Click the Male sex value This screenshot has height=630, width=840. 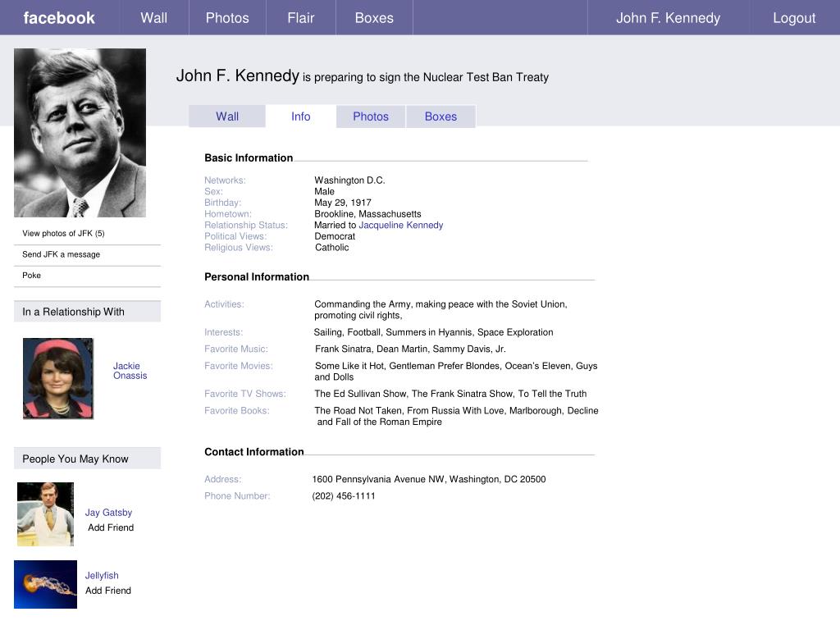click(324, 191)
